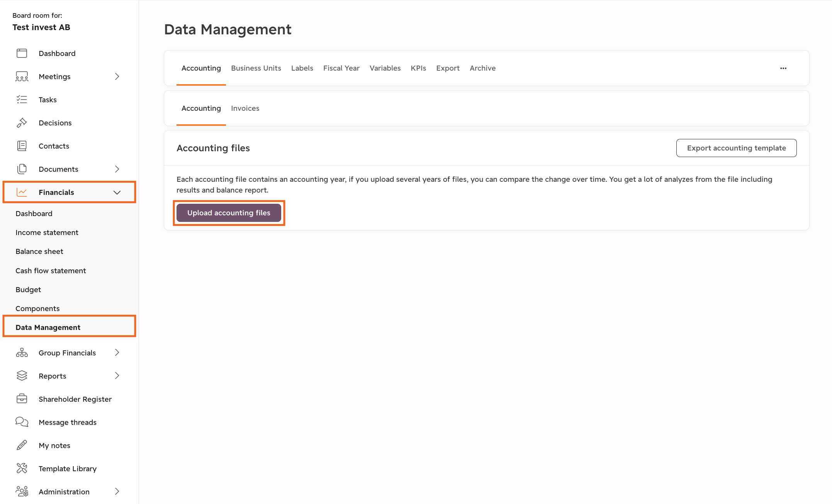Expand the Documents submenu chevron
Screen dimensions: 832x504
click(x=117, y=169)
